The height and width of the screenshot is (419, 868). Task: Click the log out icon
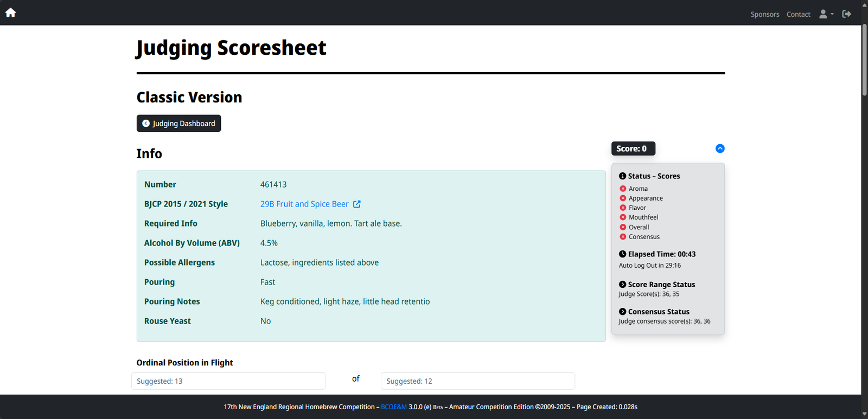[846, 14]
